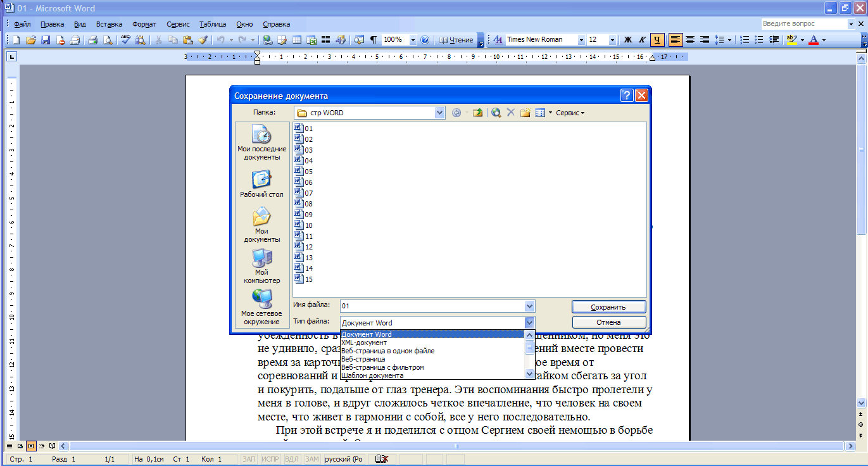Select file '15' in the file list
This screenshot has height=466, width=868.
(304, 279)
